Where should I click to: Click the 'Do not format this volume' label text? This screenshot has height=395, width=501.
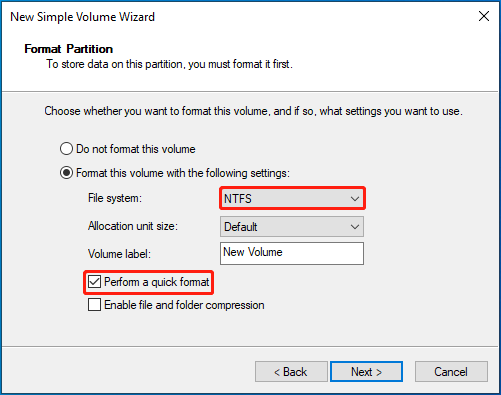click(x=136, y=149)
